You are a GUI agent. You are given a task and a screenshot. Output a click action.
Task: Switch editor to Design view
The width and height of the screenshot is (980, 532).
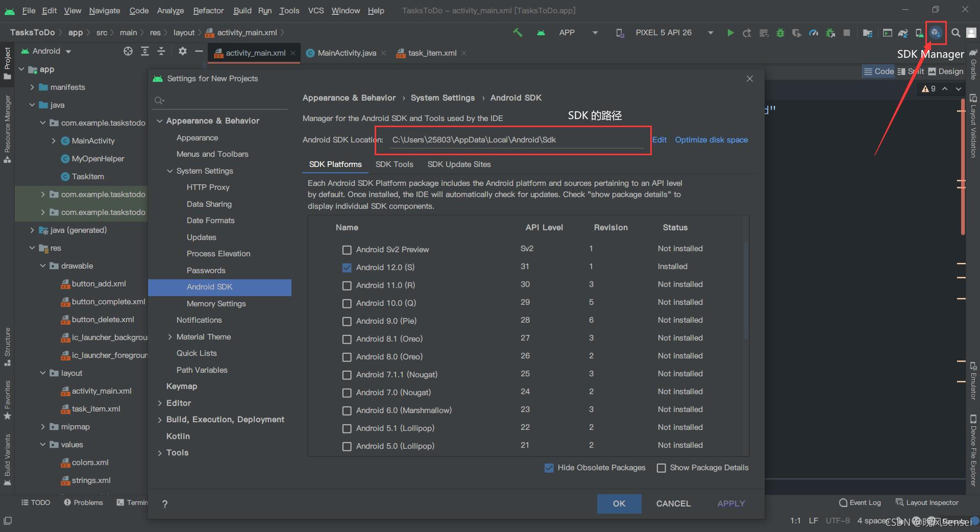(x=946, y=71)
